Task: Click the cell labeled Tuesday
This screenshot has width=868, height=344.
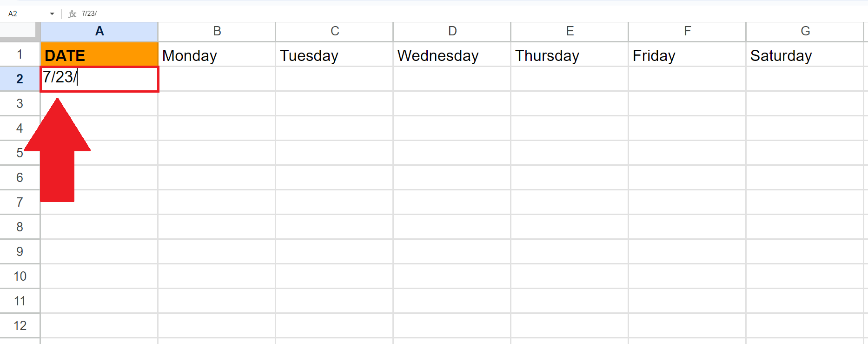Action: (x=334, y=55)
